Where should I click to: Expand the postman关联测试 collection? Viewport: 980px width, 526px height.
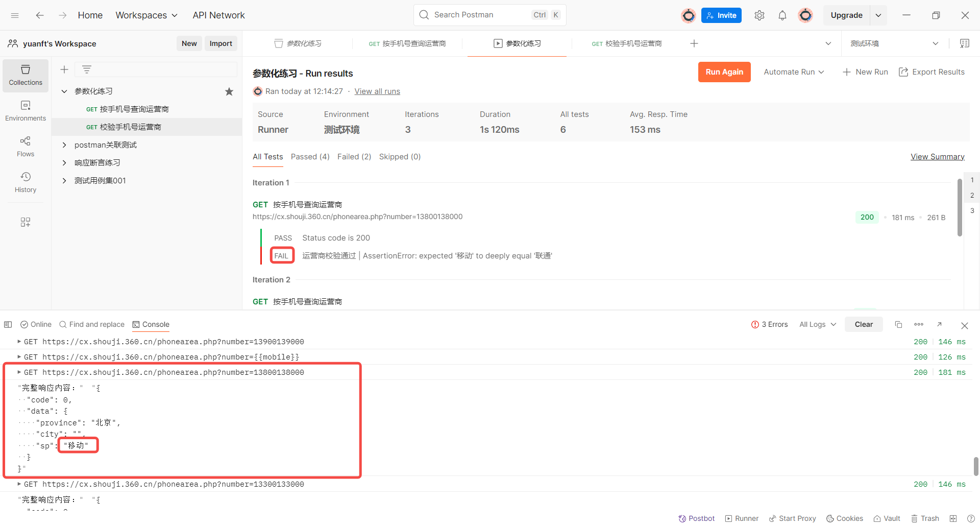pyautogui.click(x=64, y=145)
